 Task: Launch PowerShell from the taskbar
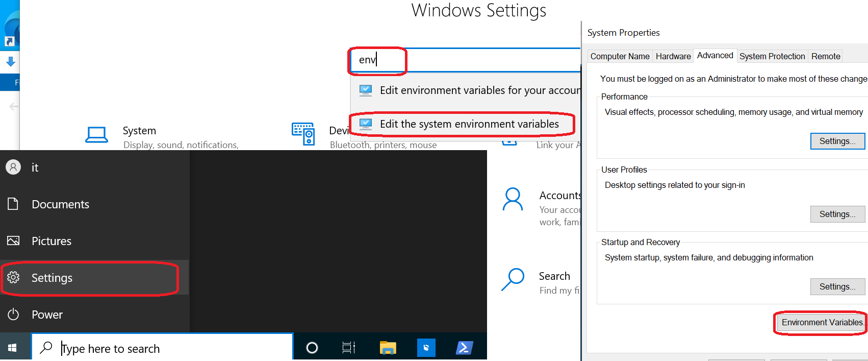464,348
